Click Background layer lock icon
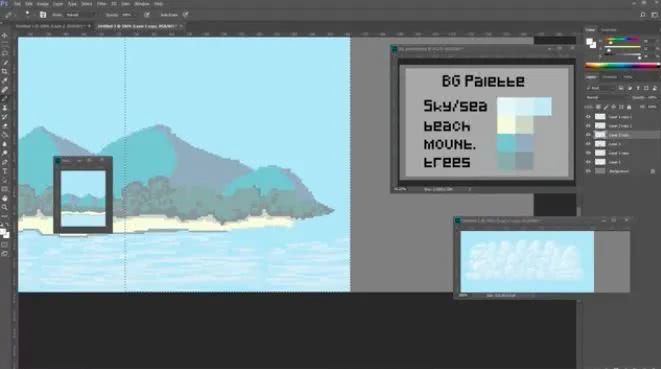The height and width of the screenshot is (369, 661). (x=653, y=171)
